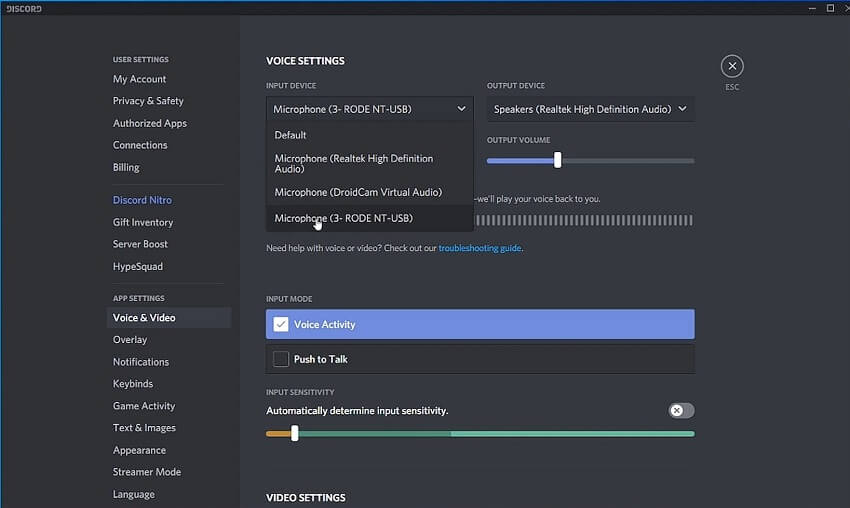Open Game Activity settings
This screenshot has width=850, height=508.
coord(144,406)
